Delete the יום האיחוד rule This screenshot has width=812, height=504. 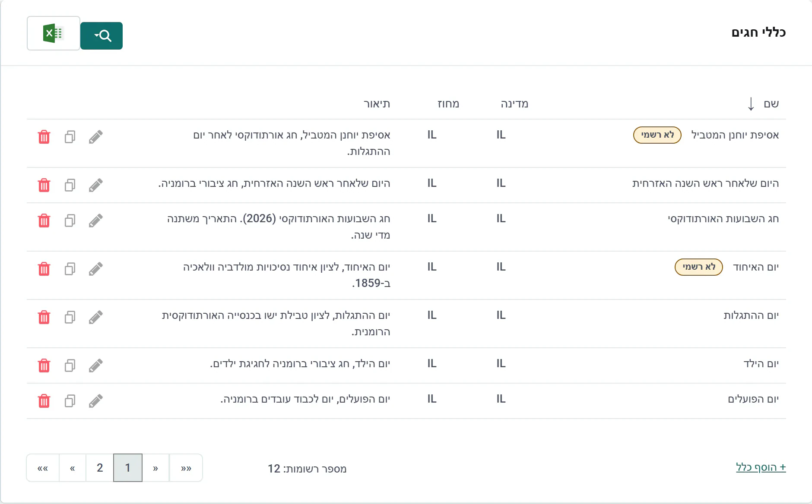pos(44,269)
